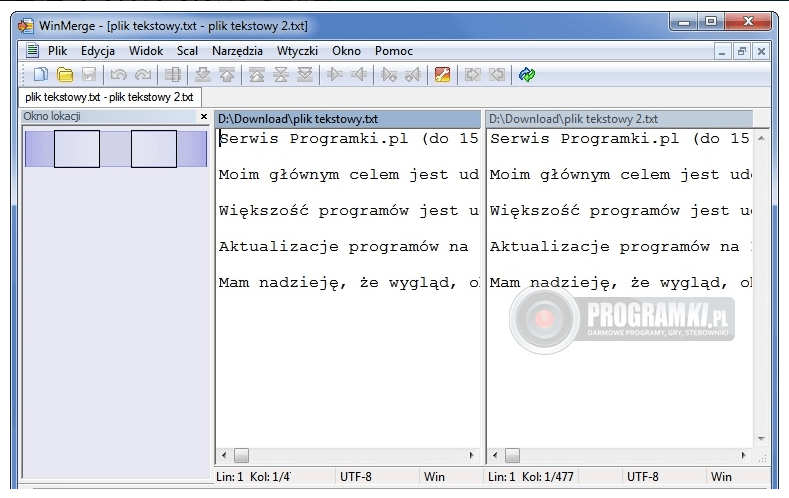This screenshot has height=498, width=789.
Task: Click the Redo arrow icon
Action: pyautogui.click(x=143, y=75)
